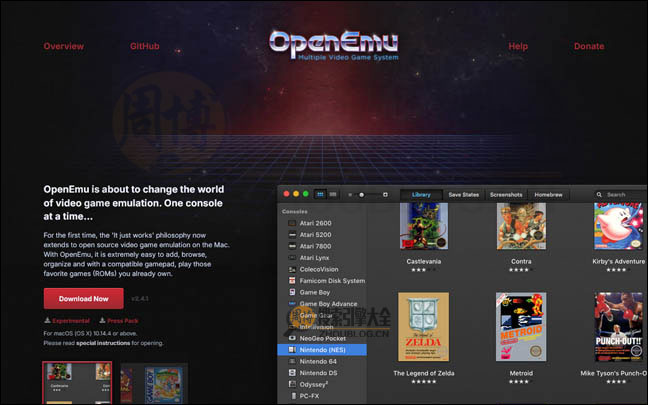Click the large-size icon beside slider
This screenshot has height=405, width=648.
click(385, 195)
